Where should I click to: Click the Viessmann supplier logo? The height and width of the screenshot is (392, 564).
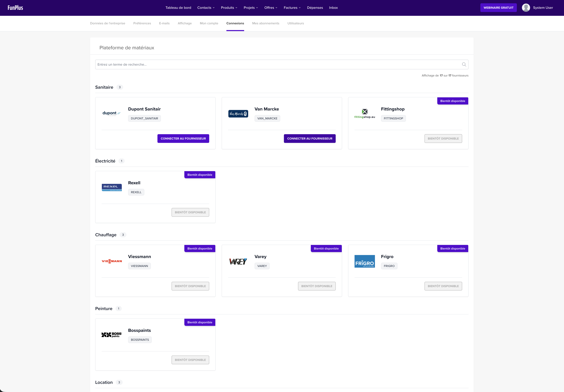[x=112, y=261]
